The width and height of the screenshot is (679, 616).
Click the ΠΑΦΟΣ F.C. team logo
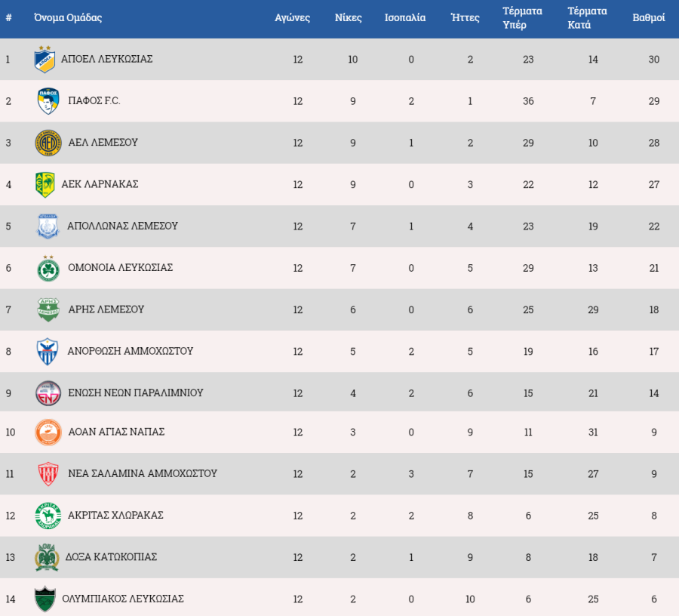pyautogui.click(x=48, y=101)
